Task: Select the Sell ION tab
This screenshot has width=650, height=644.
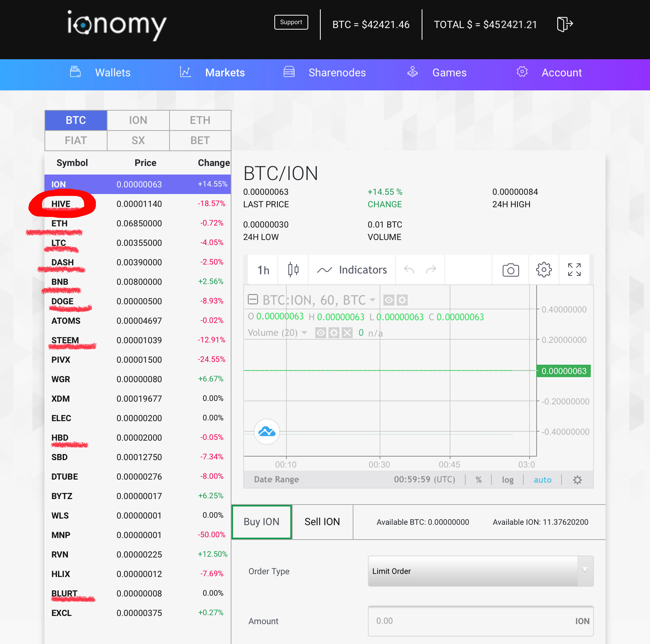Action: tap(322, 522)
